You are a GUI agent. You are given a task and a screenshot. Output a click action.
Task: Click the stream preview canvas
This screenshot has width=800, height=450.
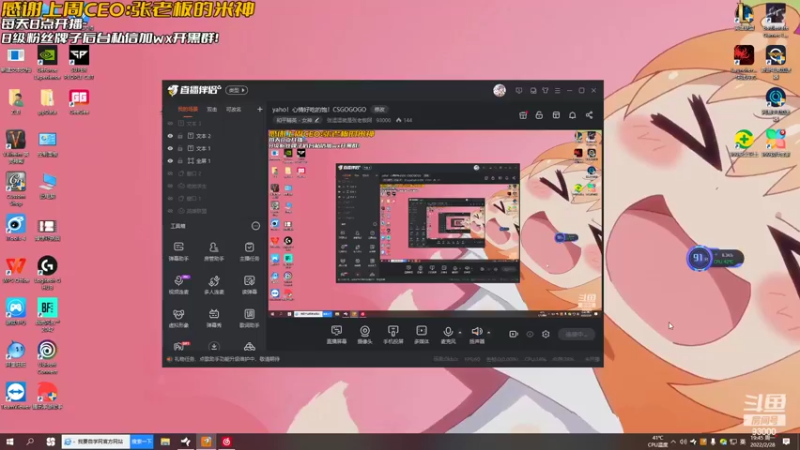click(435, 223)
